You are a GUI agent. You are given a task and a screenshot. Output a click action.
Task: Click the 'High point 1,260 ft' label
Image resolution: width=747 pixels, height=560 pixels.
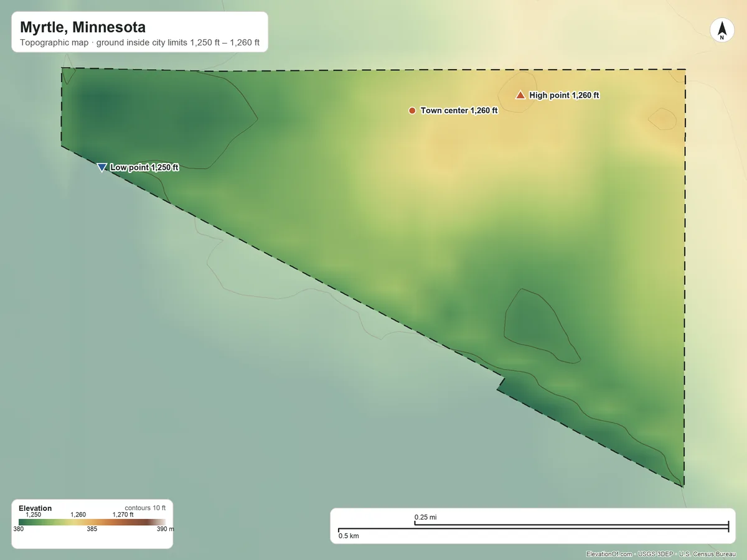564,95
